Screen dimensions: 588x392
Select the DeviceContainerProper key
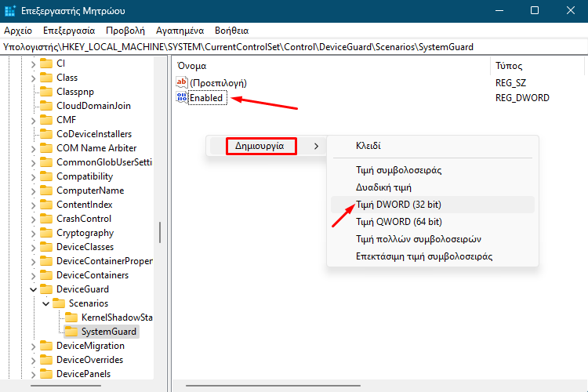pyautogui.click(x=104, y=261)
